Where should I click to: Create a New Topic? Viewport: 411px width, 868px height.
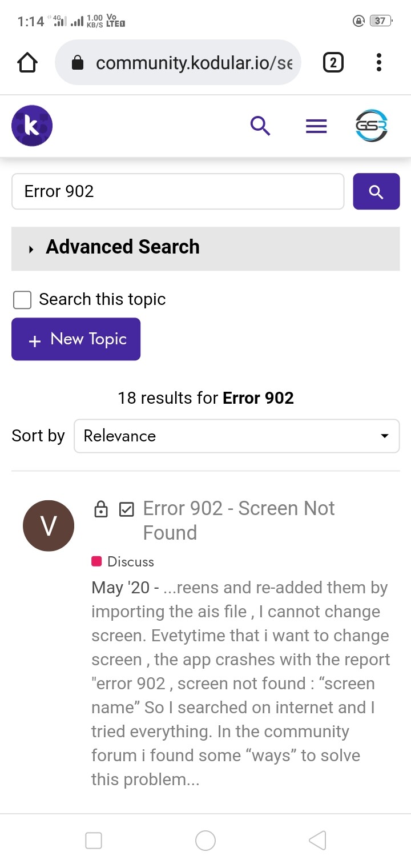pos(76,339)
